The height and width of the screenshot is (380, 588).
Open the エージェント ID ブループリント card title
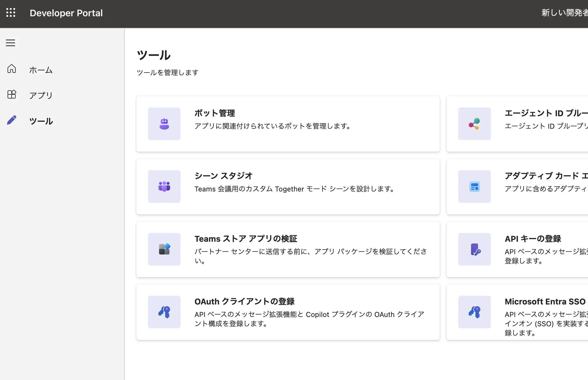coord(546,113)
